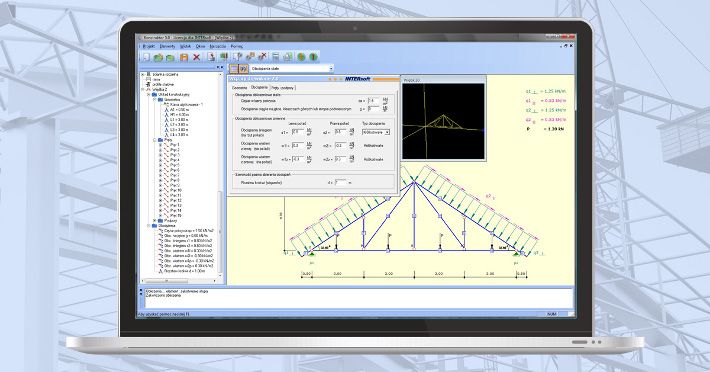The width and height of the screenshot is (710, 372).
Task: Open the Narzędzia menu
Action: pyautogui.click(x=217, y=46)
